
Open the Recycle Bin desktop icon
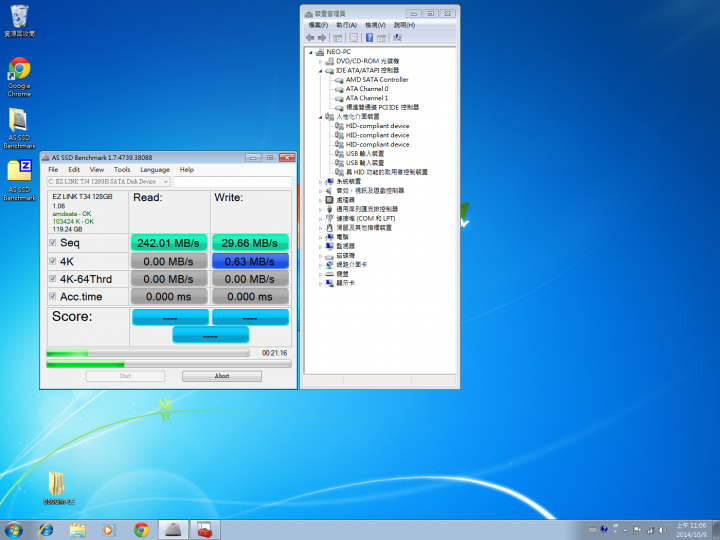19,21
